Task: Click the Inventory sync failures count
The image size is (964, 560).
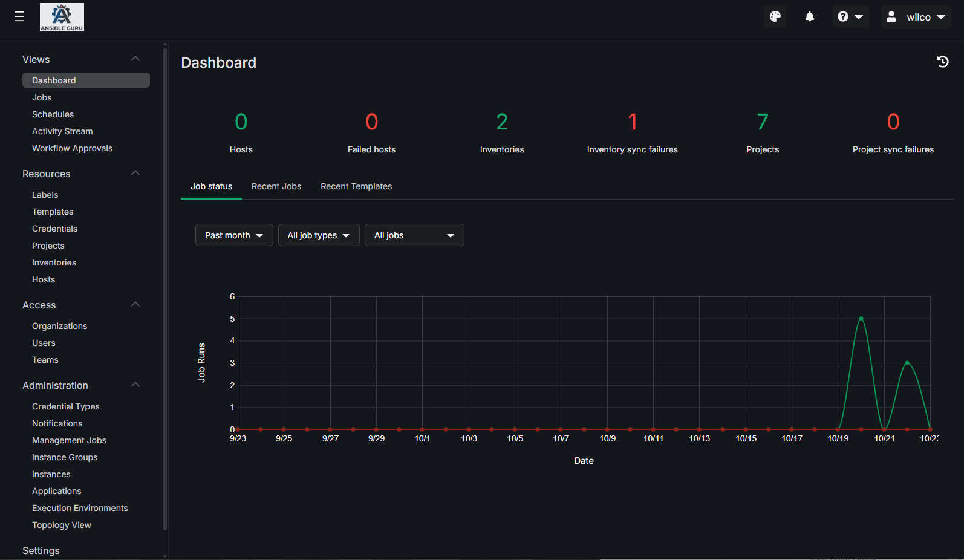Action: click(633, 122)
